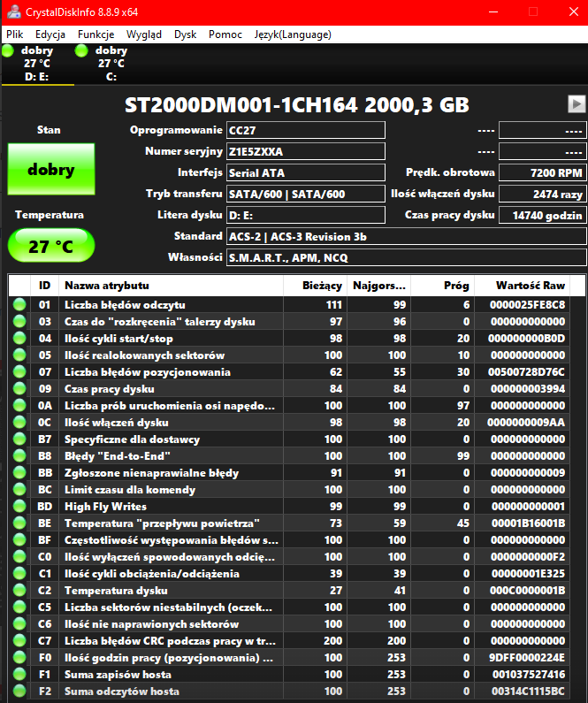Click status circle for attribute C7
Image resolution: width=588 pixels, height=703 pixels.
coord(19,641)
